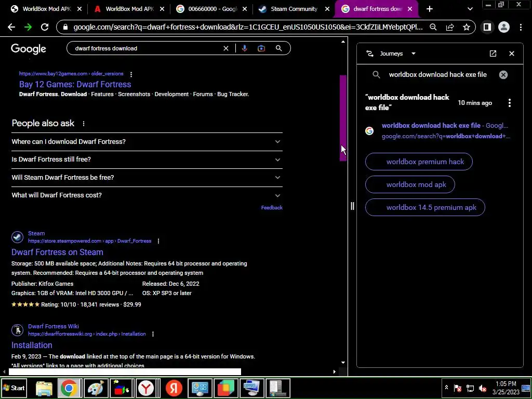Switch to first WorldBox Mod APK tab

tap(46, 9)
